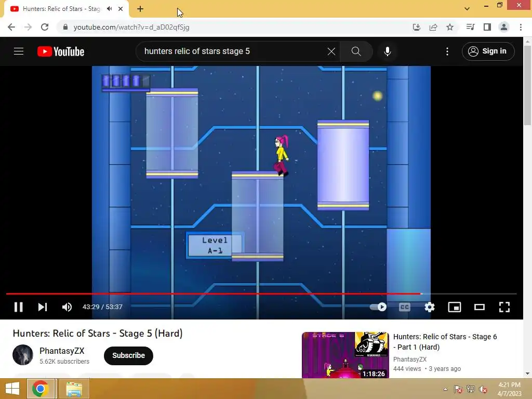This screenshot has width=532, height=399.
Task: Open a new browser tab
Action: (140, 9)
